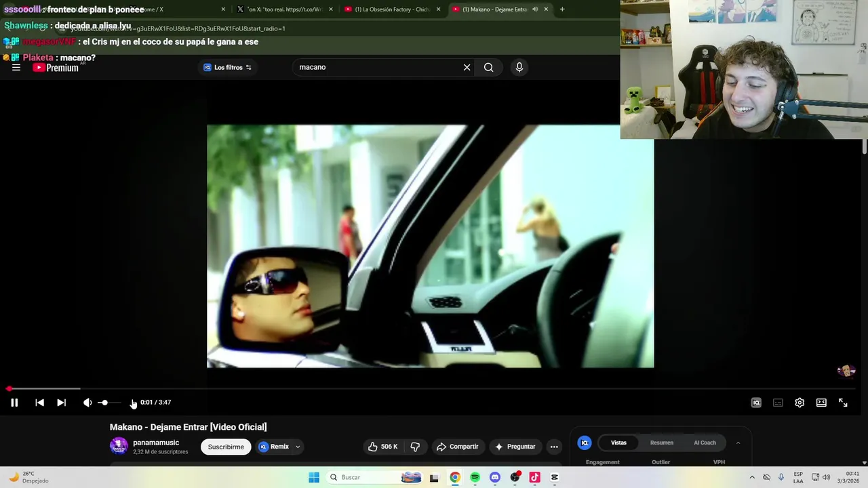Click the Engagement label in vidIQ panel
This screenshot has height=488, width=868.
pyautogui.click(x=603, y=462)
